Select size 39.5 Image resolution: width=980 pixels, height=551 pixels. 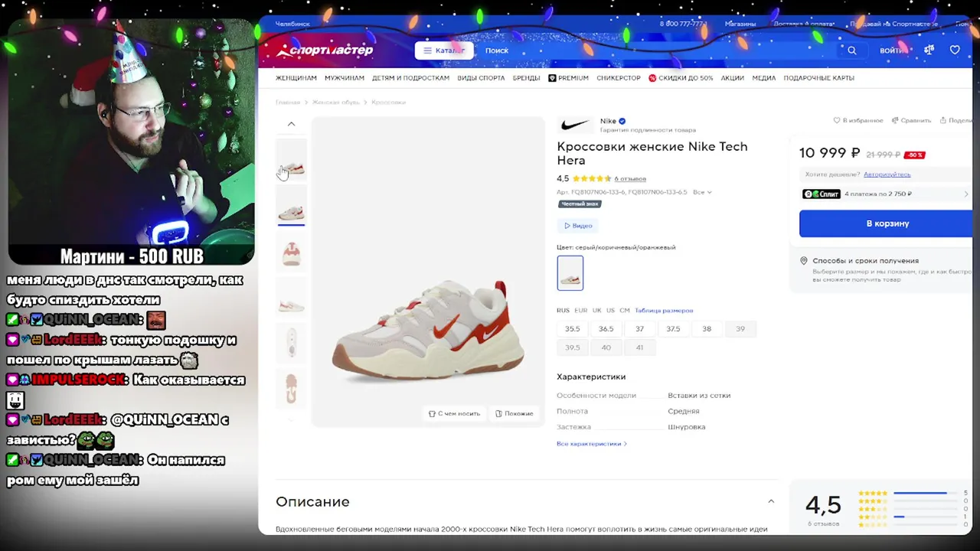[x=572, y=347]
